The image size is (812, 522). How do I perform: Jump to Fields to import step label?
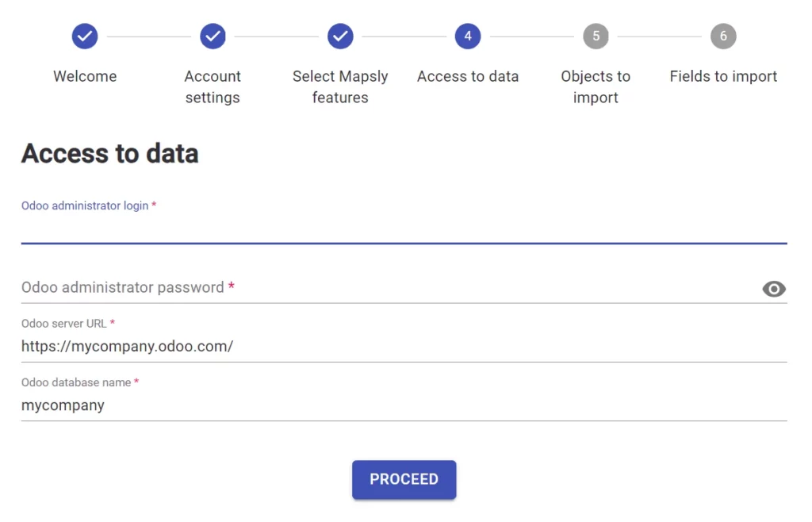(723, 76)
